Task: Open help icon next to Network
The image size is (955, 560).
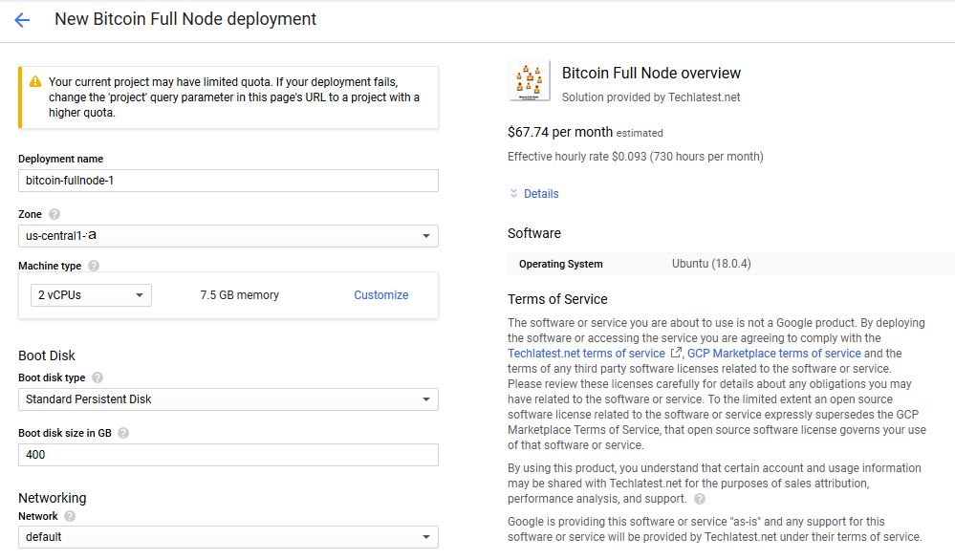Action: [x=70, y=516]
